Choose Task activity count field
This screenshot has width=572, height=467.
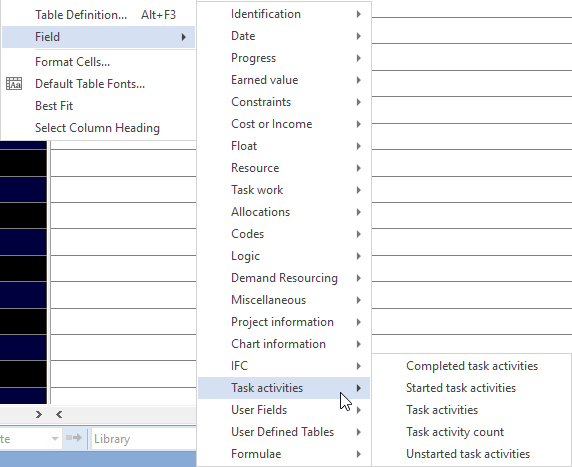click(x=472, y=432)
